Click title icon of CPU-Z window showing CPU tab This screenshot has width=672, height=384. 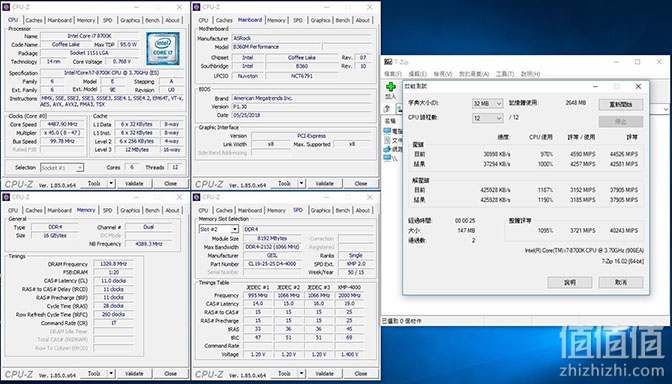[x=6, y=7]
